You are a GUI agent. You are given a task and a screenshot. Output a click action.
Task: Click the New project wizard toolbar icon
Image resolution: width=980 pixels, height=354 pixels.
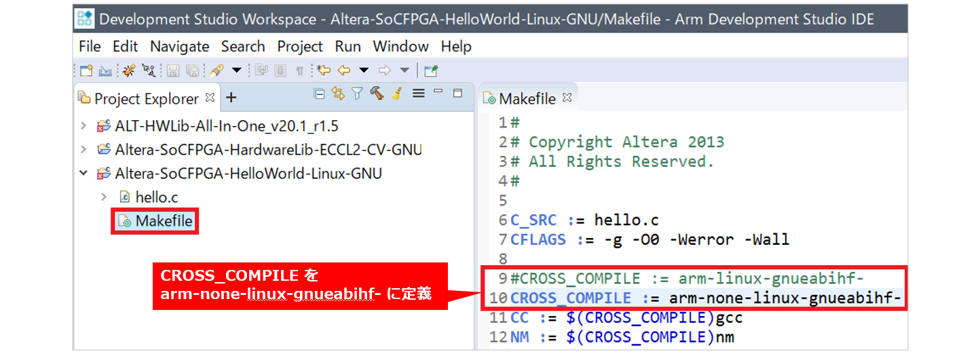click(86, 70)
